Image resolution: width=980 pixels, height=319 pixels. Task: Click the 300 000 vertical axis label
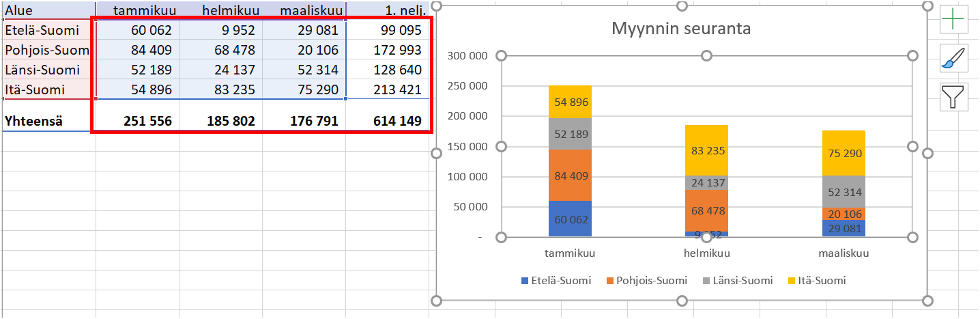[x=467, y=56]
